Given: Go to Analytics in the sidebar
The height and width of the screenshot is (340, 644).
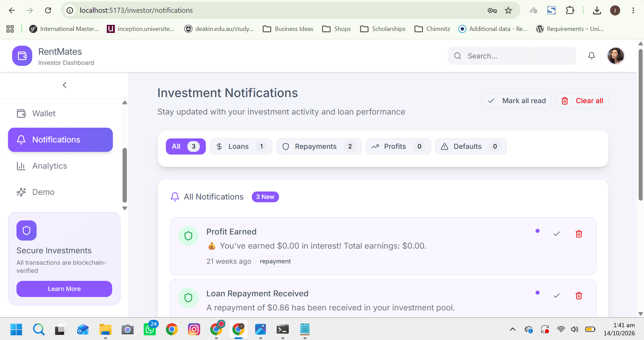Looking at the screenshot, I should click(60, 166).
